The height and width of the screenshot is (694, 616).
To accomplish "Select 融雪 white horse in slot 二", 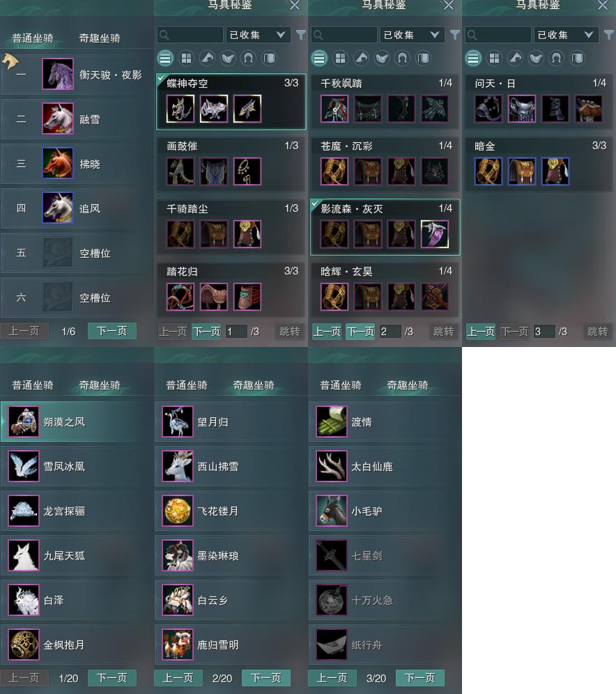I will point(58,118).
